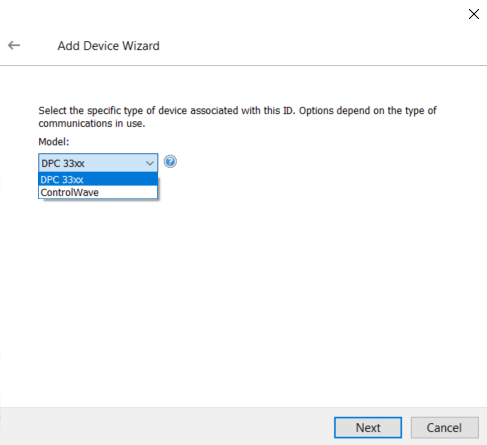The height and width of the screenshot is (445, 487).
Task: Click the device type instruction paragraph
Action: tap(237, 117)
